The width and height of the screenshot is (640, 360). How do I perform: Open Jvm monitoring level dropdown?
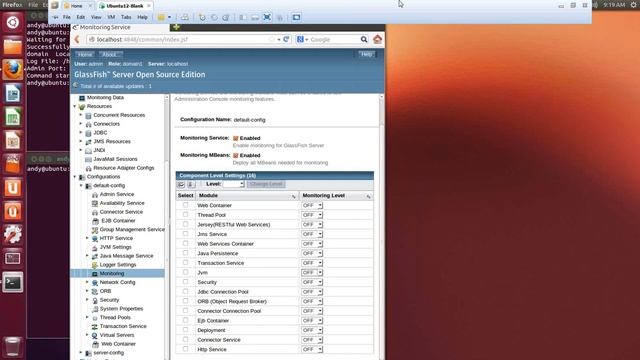pos(312,272)
